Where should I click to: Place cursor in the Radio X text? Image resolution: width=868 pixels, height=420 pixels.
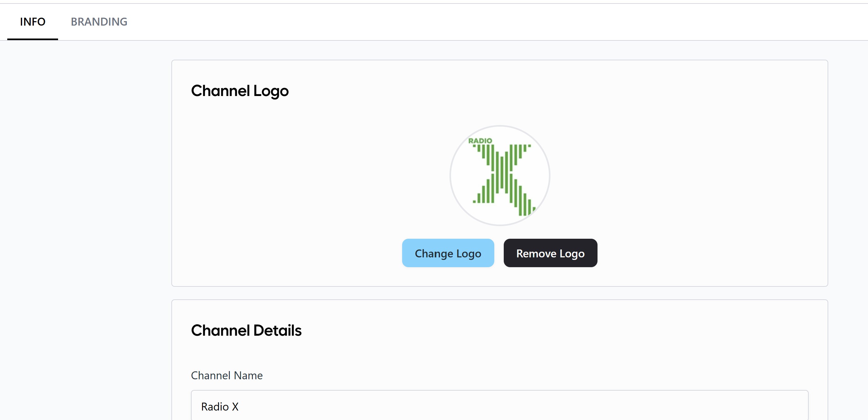pos(220,406)
